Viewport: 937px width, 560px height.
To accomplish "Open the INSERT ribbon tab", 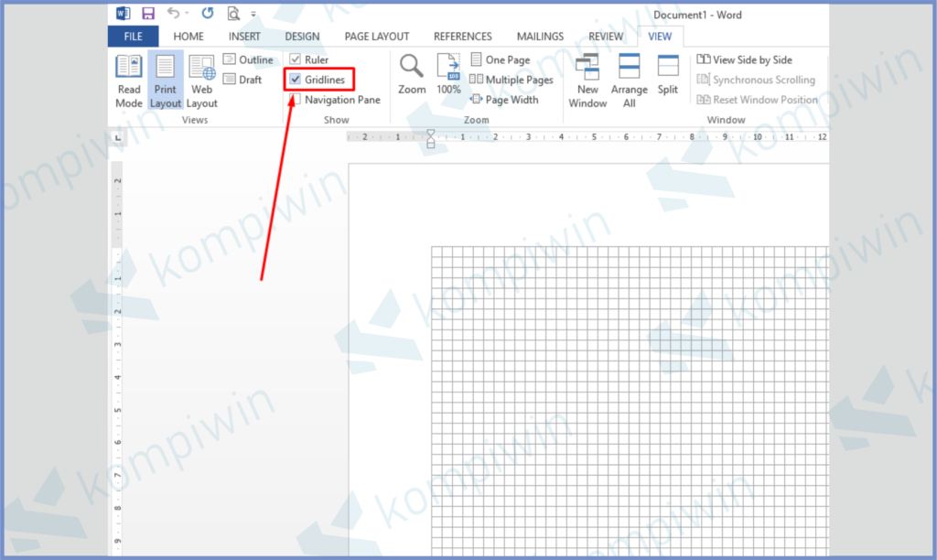I will point(243,37).
